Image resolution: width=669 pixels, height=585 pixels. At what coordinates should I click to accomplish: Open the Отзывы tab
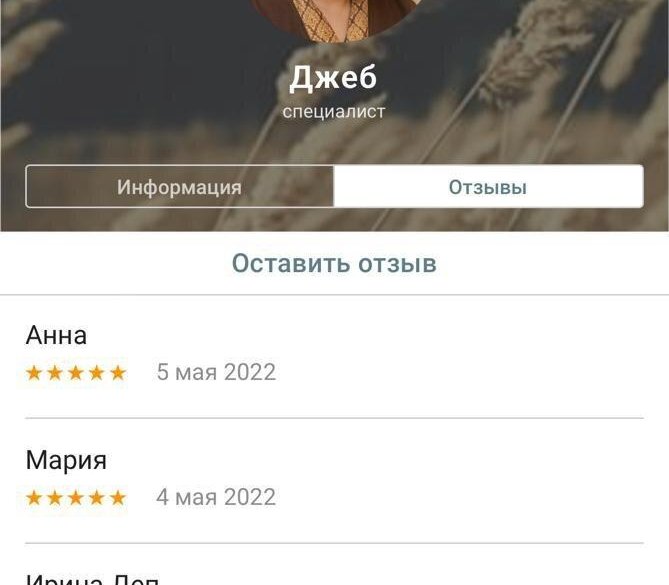[488, 186]
